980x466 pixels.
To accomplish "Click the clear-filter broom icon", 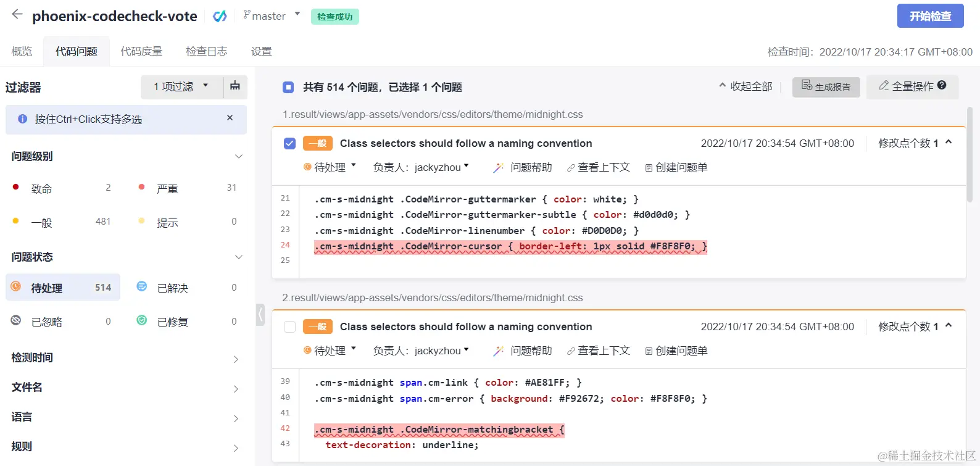I will pyautogui.click(x=235, y=86).
